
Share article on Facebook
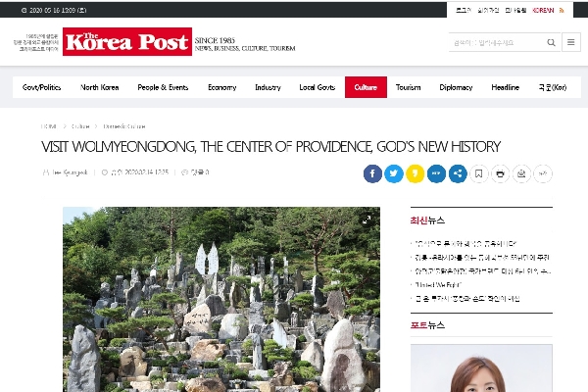(372, 173)
